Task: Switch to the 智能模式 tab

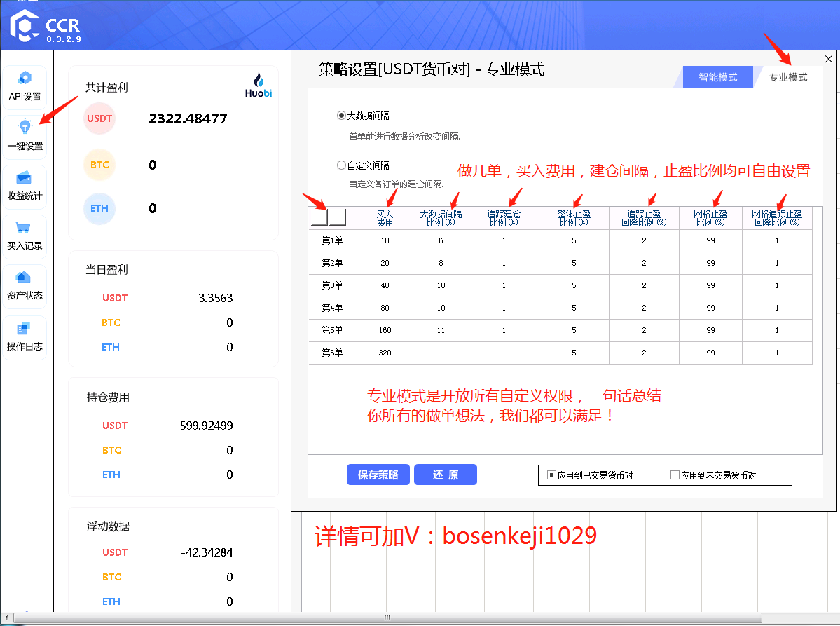Action: pos(718,77)
